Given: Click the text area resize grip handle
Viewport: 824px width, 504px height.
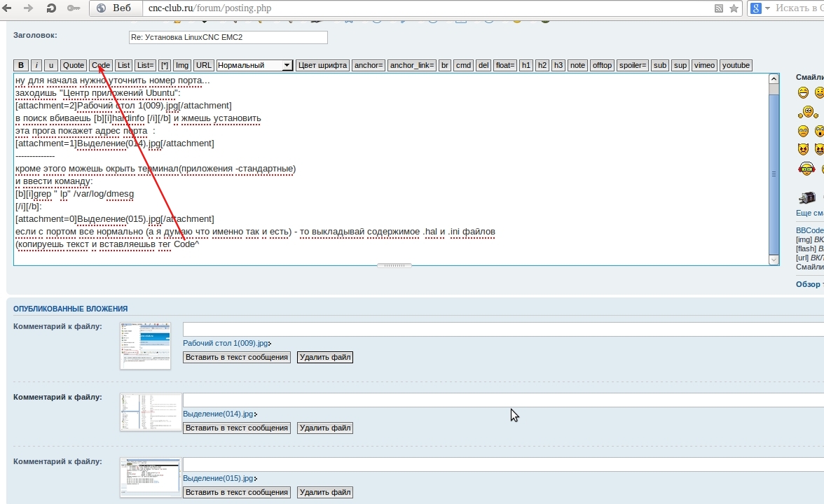Looking at the screenshot, I should click(x=394, y=266).
